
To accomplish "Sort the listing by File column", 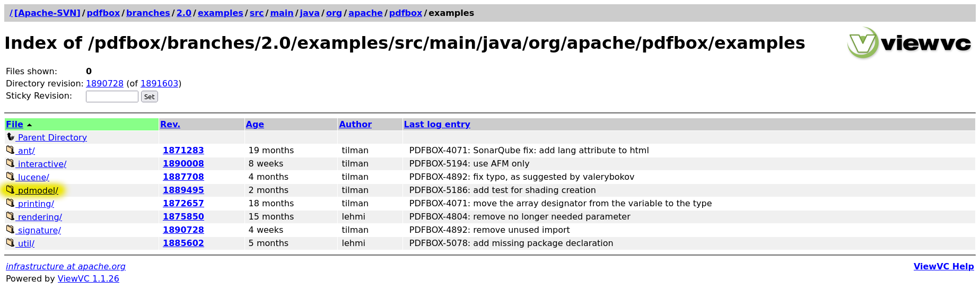I will point(14,124).
